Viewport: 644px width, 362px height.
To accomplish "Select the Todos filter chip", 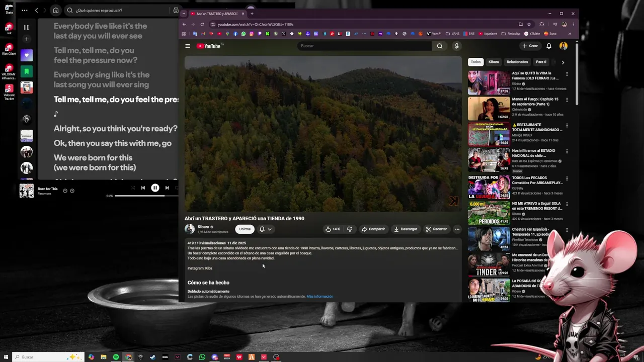I will pyautogui.click(x=475, y=62).
